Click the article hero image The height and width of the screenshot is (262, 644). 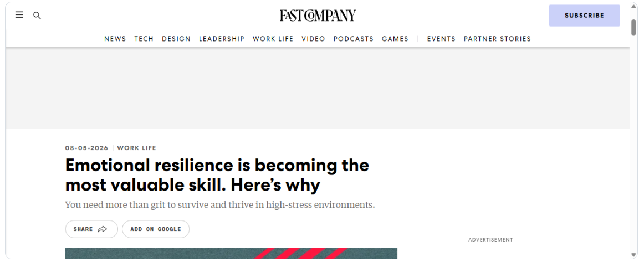click(x=231, y=253)
